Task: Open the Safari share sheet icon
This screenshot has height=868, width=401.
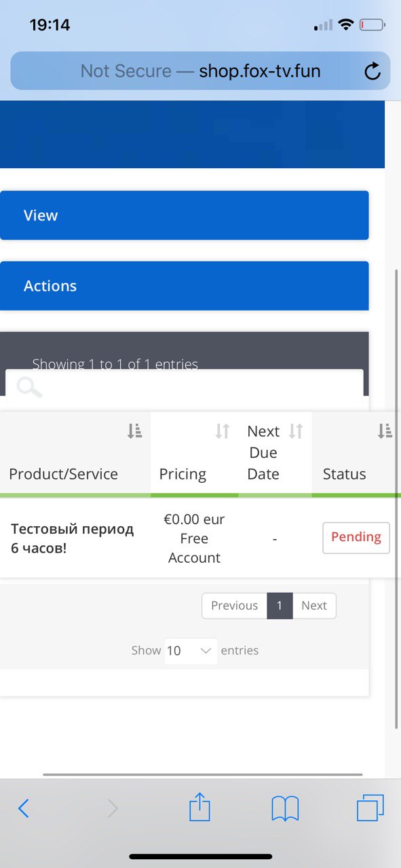Action: point(199,807)
